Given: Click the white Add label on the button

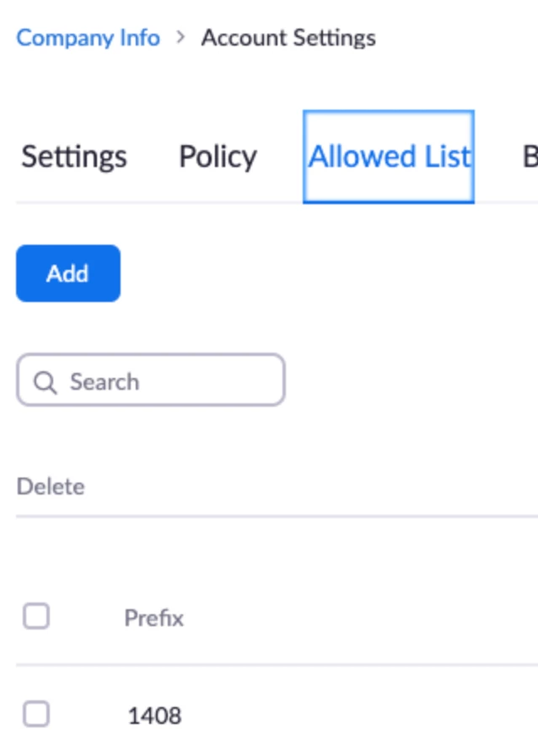Looking at the screenshot, I should [x=67, y=273].
